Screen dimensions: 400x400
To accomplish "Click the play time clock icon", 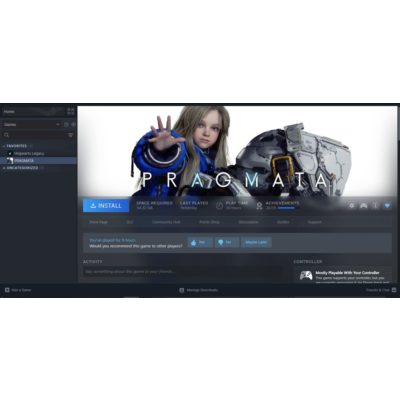I will pos(219,206).
